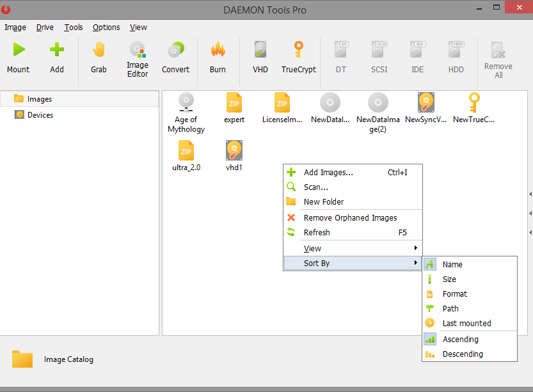Click the top side panel collapse arrow
Viewport: 533px width, 392px height.
[x=530, y=194]
